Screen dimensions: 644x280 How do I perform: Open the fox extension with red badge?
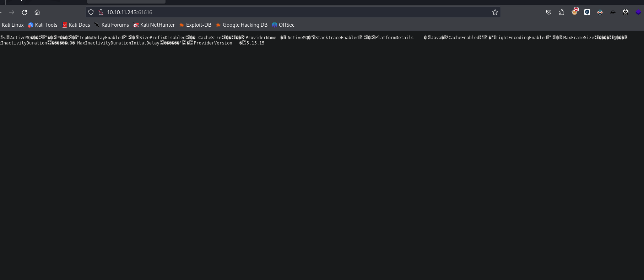[574, 12]
